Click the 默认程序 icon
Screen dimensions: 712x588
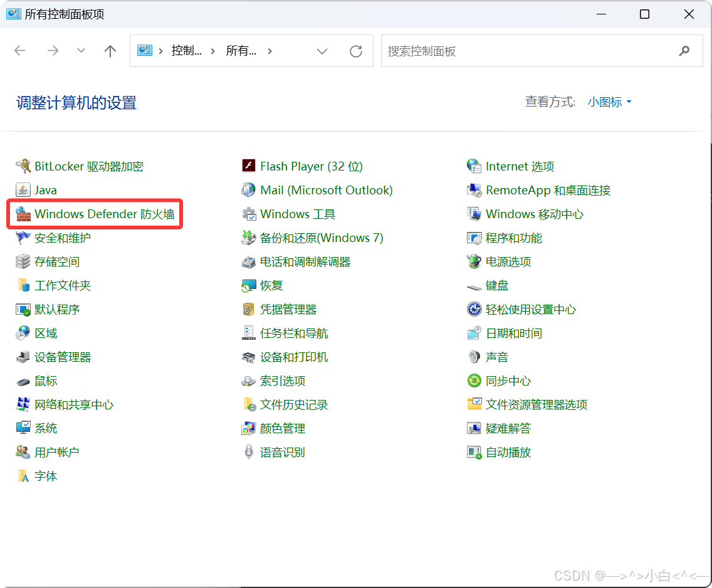[x=23, y=309]
